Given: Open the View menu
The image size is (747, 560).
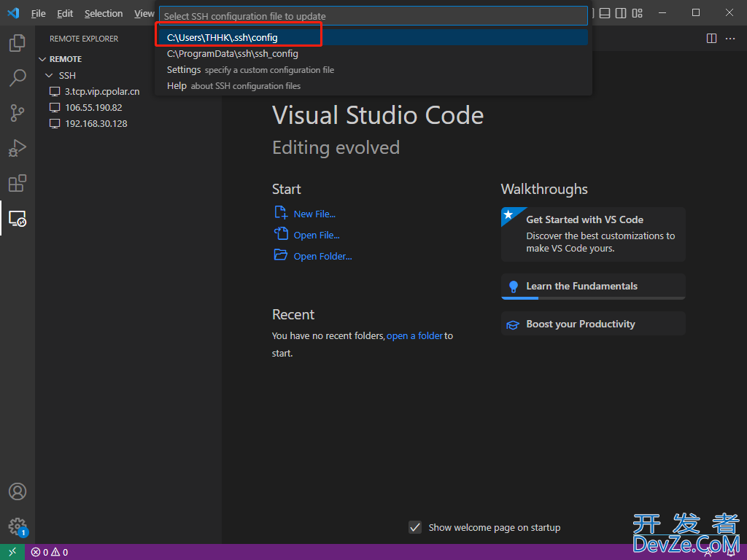Looking at the screenshot, I should coord(144,13).
